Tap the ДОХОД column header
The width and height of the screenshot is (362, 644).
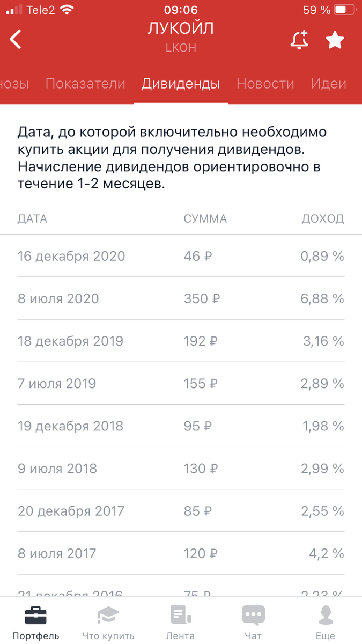(x=323, y=218)
